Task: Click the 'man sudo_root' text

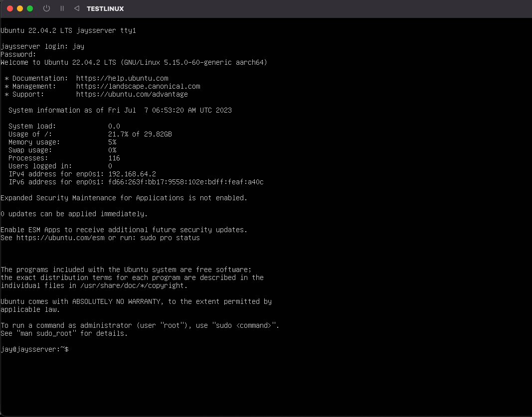Action: (46, 334)
